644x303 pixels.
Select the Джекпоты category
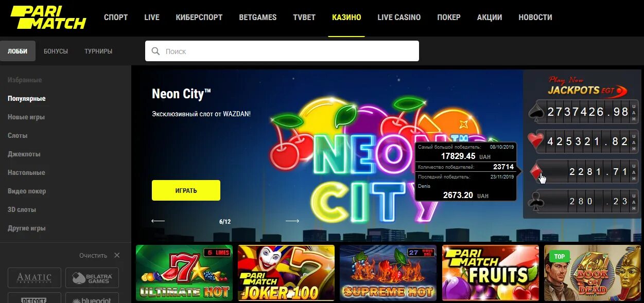point(24,154)
